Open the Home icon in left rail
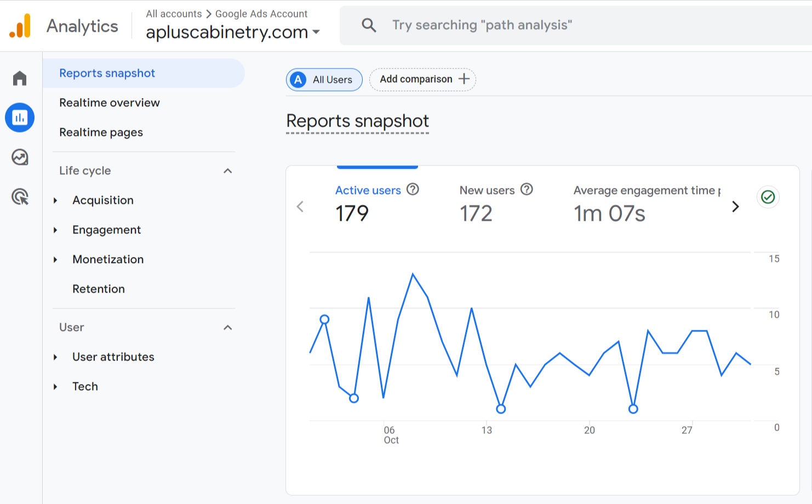812x504 pixels. tap(20, 78)
